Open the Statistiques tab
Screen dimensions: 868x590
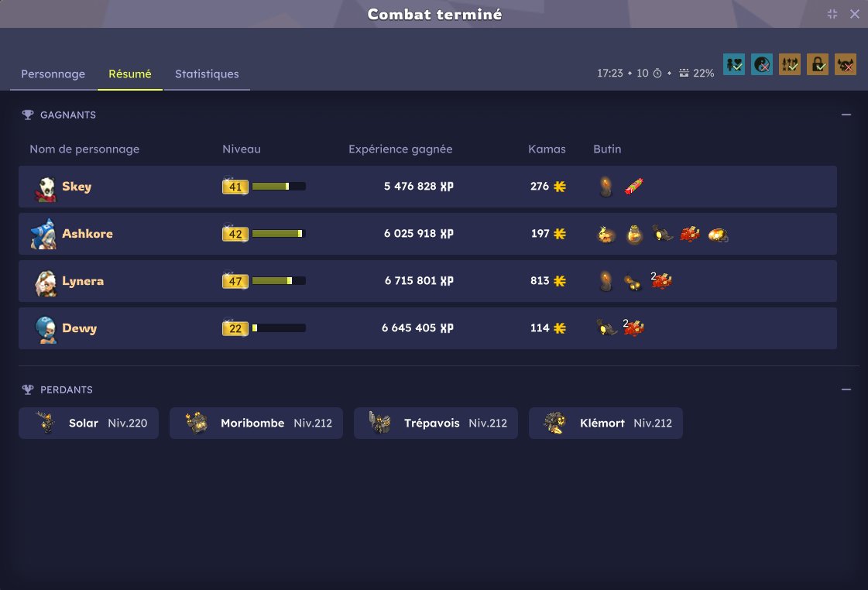(x=207, y=74)
